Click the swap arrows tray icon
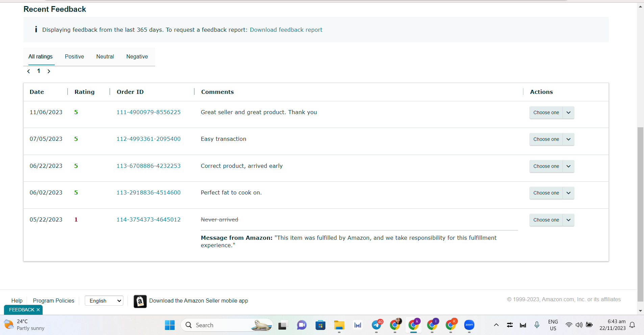 pos(510,325)
